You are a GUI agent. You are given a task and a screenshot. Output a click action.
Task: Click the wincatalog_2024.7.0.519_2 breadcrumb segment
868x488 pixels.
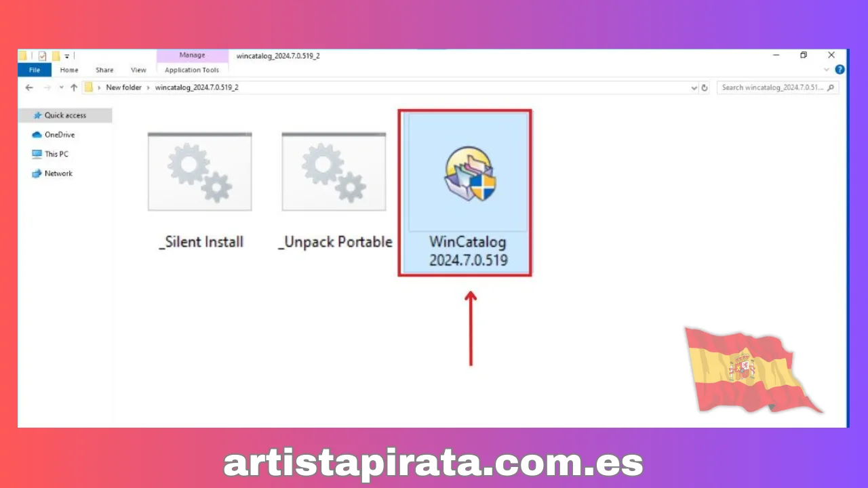click(x=197, y=87)
